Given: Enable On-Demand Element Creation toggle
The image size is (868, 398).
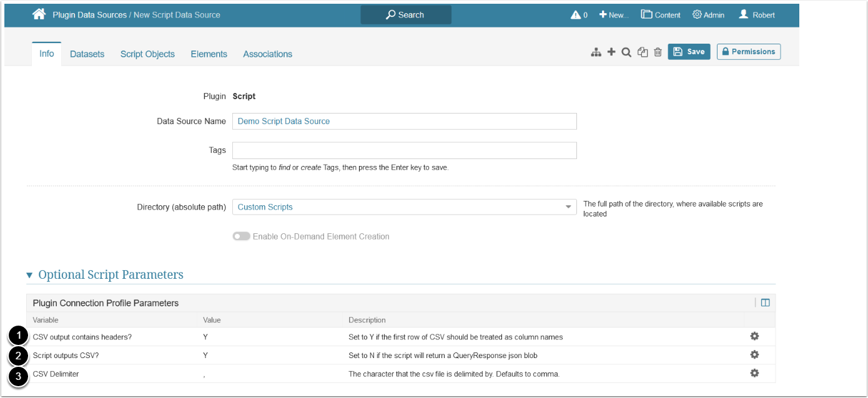Looking at the screenshot, I should click(241, 236).
